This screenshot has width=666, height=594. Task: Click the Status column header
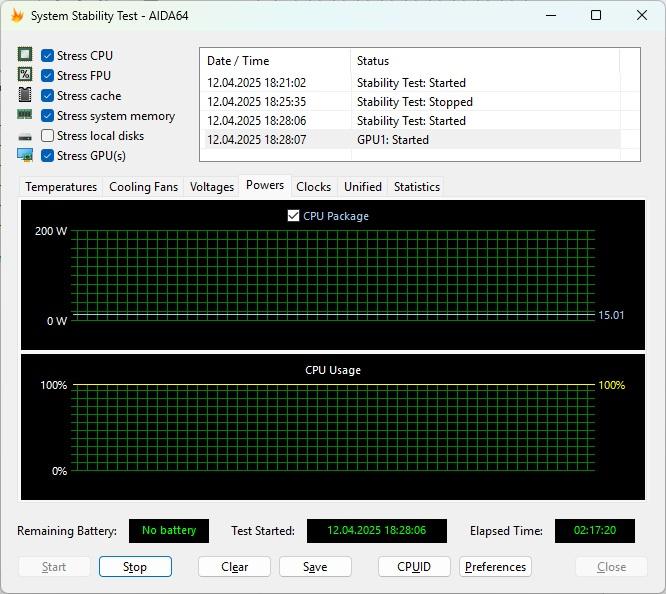click(x=485, y=61)
